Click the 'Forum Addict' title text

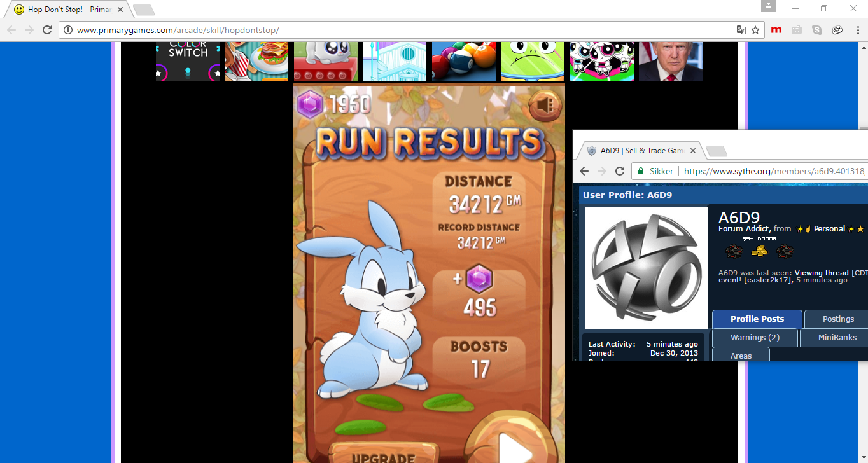click(x=745, y=229)
